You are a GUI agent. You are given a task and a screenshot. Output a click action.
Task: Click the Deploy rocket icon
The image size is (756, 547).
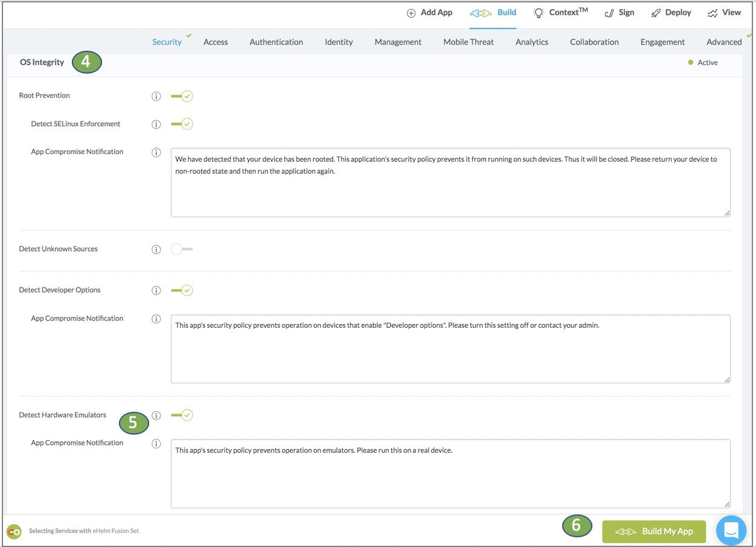coord(656,13)
